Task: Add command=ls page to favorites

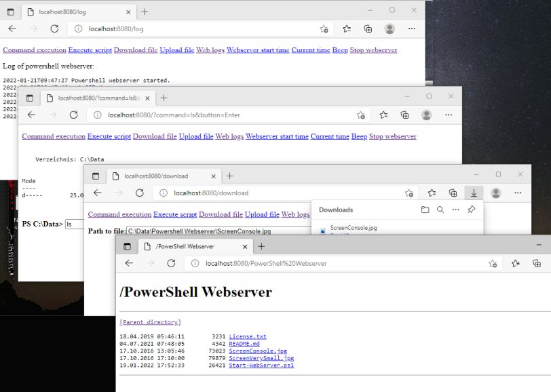Action: pyautogui.click(x=360, y=115)
